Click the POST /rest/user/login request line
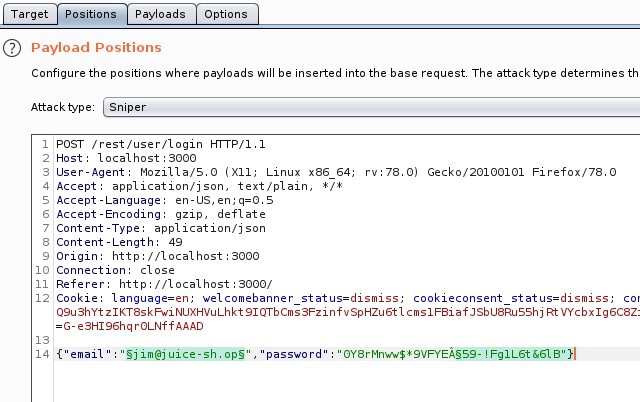Image resolution: width=640 pixels, height=402 pixels. [161, 144]
